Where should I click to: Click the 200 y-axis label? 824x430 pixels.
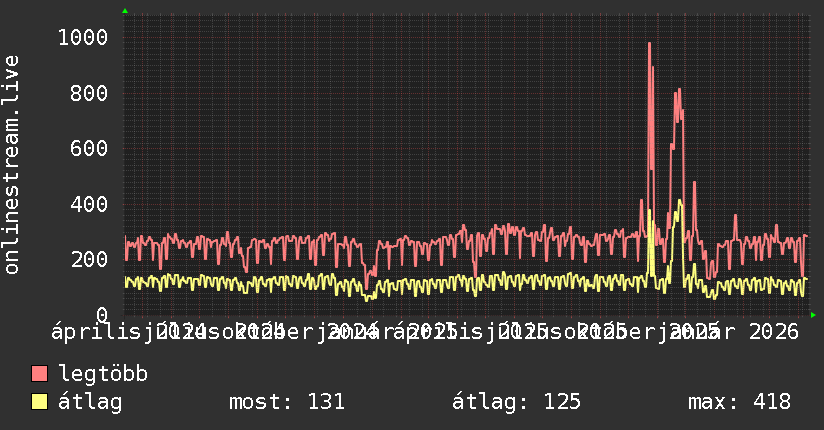coord(89,259)
